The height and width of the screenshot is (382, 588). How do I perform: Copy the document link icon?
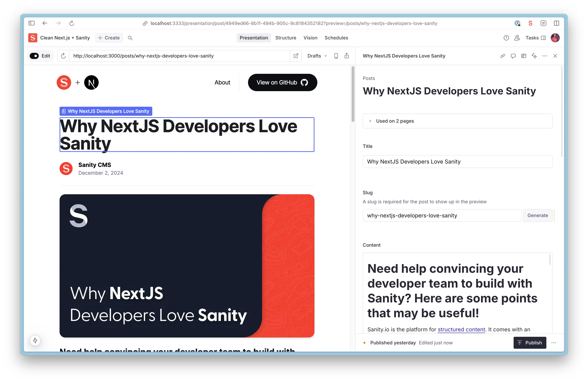pos(503,56)
